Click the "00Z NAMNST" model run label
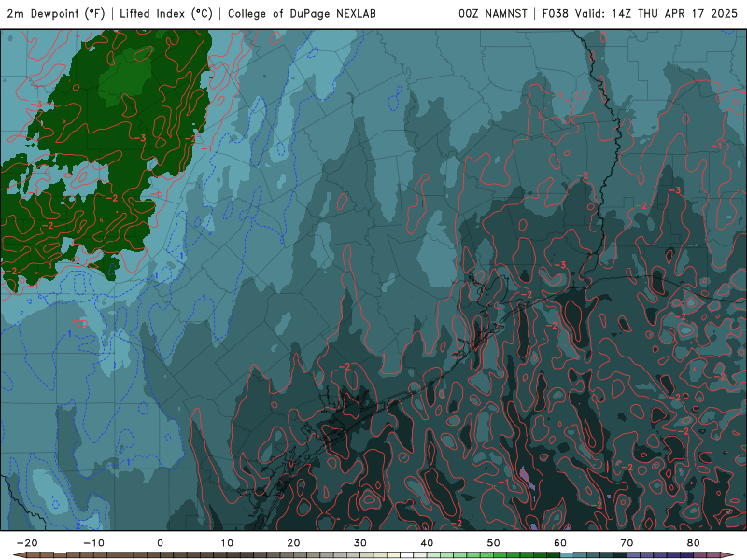Screen dimensions: 747x560 point(493,14)
